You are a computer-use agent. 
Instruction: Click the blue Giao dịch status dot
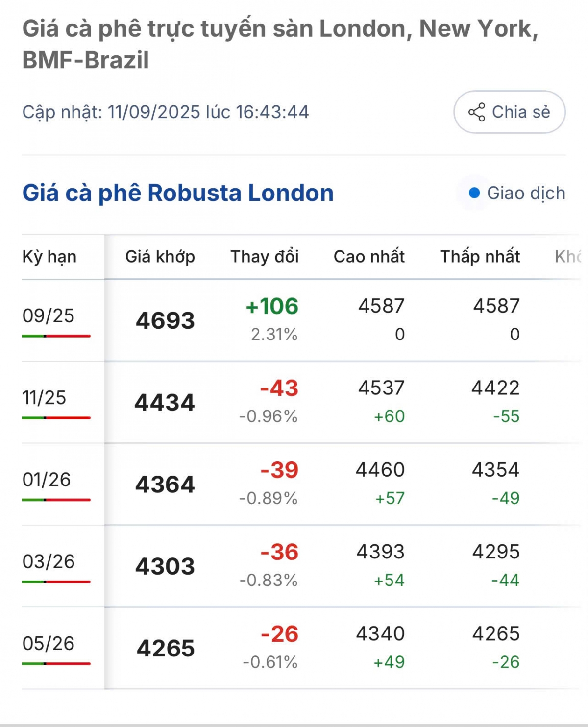[x=474, y=193]
